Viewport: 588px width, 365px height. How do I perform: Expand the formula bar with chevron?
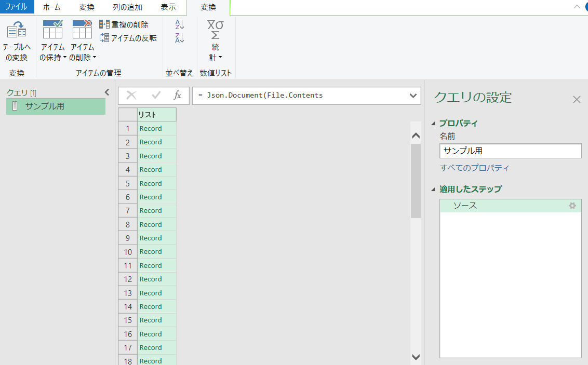[413, 96]
